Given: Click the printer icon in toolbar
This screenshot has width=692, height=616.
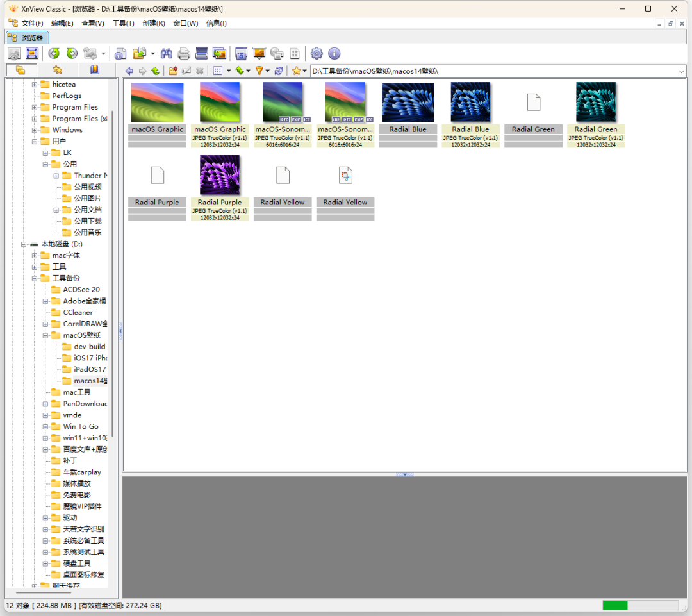Looking at the screenshot, I should [x=184, y=54].
